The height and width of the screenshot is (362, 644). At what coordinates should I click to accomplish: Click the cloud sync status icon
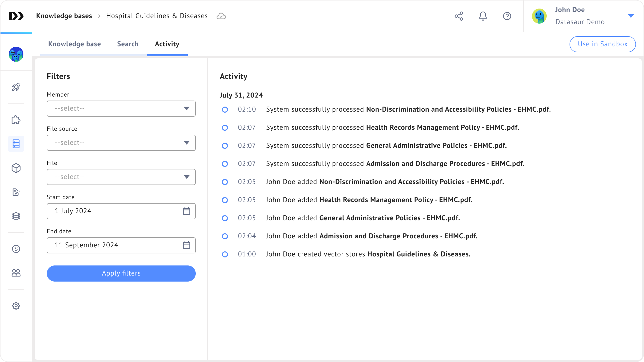221,16
